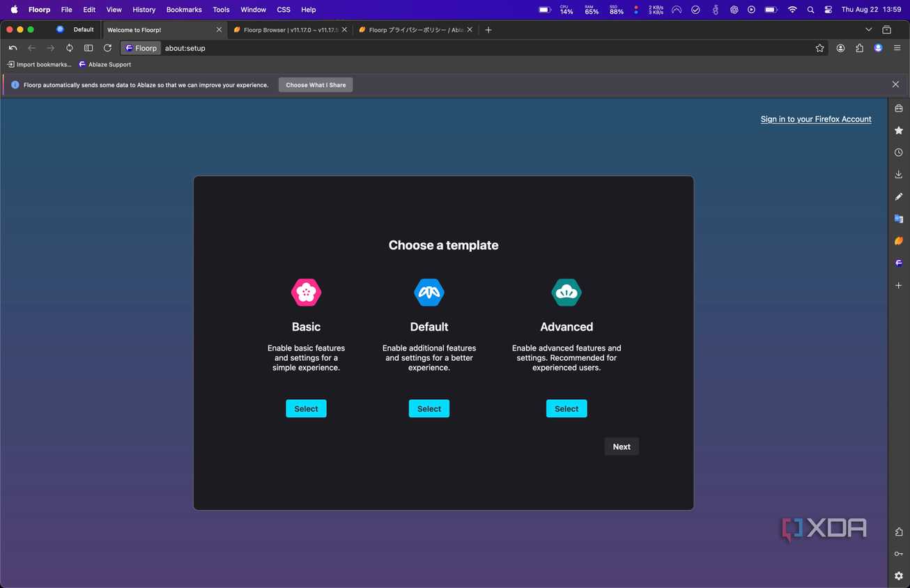910x588 pixels.
Task: Open Settings gear at sidebar bottom
Action: click(899, 576)
